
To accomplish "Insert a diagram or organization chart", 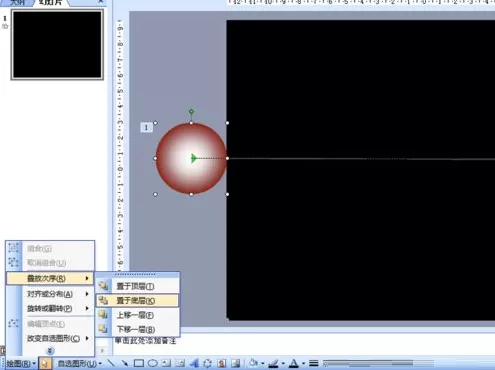I will pos(207,363).
